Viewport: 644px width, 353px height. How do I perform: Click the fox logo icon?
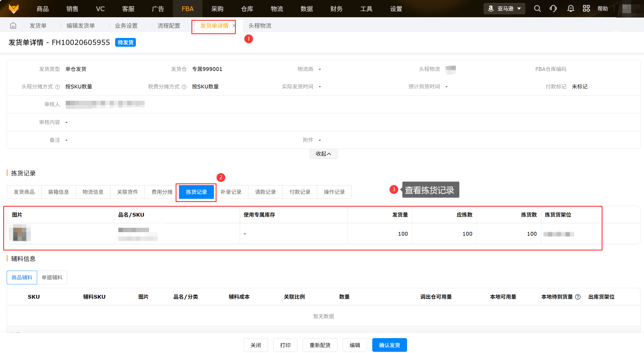point(14,8)
